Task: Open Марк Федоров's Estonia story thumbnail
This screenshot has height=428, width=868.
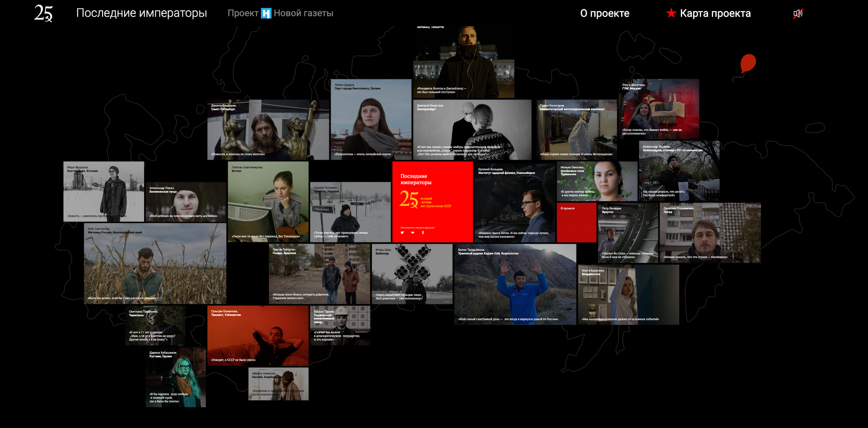Action: tap(104, 191)
